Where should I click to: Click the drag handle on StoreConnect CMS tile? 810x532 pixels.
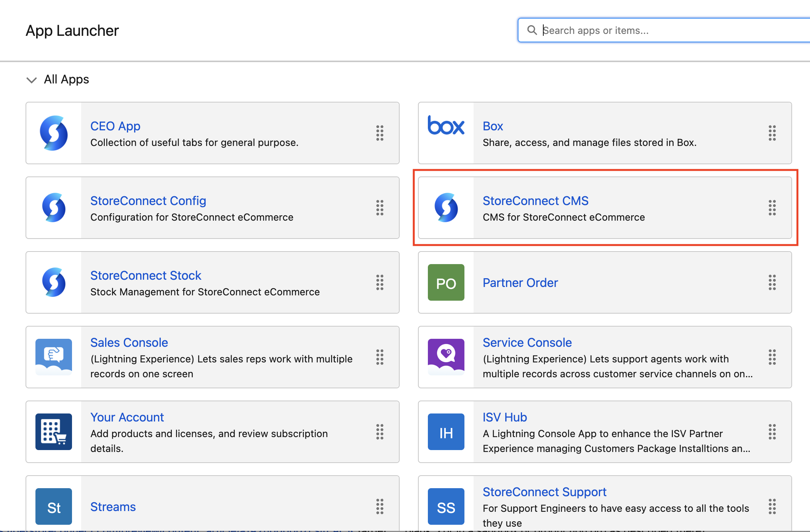point(772,208)
